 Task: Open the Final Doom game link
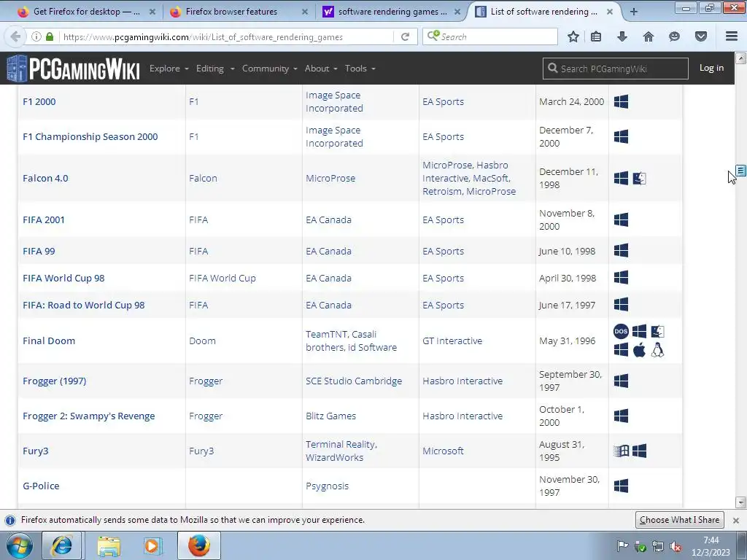49,341
